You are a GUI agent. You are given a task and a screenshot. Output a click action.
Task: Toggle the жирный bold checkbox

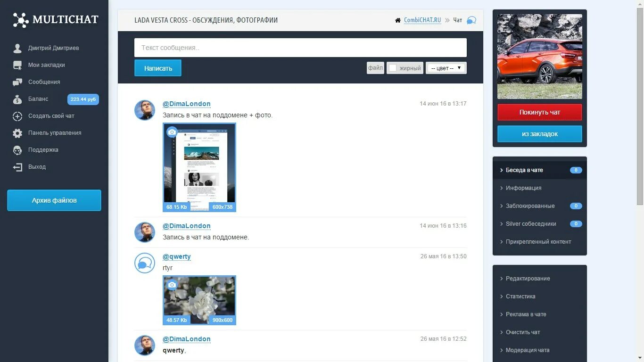(393, 68)
